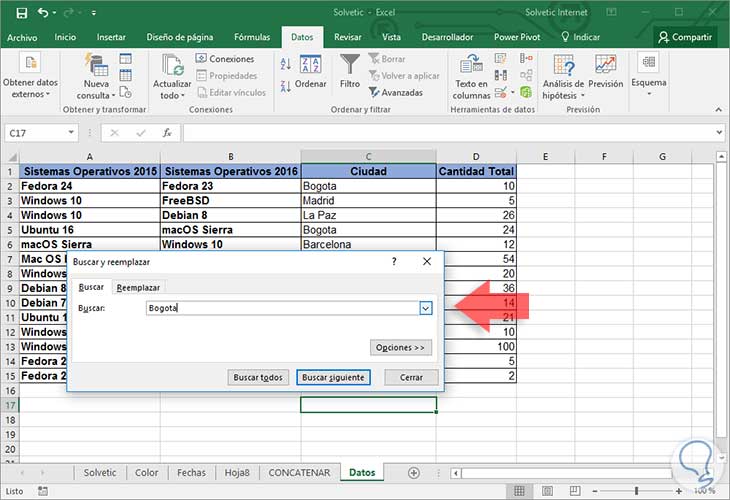This screenshot has width=730, height=500.
Task: Click the macro record icon in status bar
Action: (x=42, y=491)
